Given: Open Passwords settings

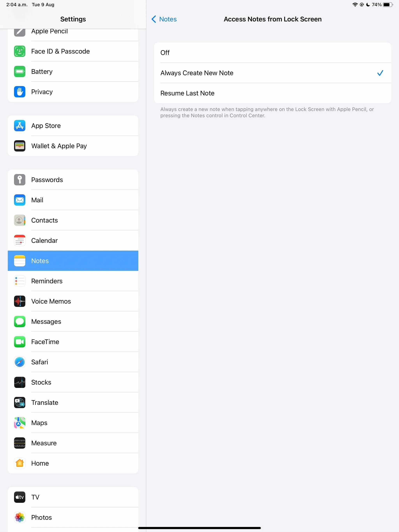Looking at the screenshot, I should click(x=73, y=180).
